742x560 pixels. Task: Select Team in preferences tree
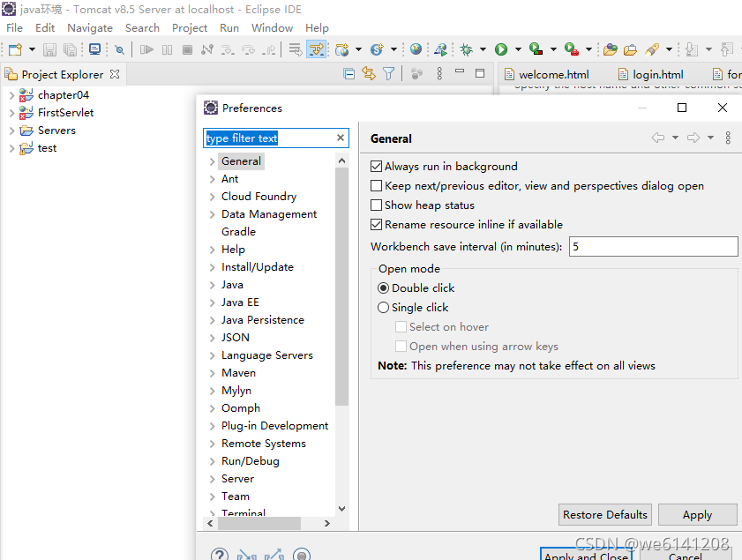(x=236, y=497)
